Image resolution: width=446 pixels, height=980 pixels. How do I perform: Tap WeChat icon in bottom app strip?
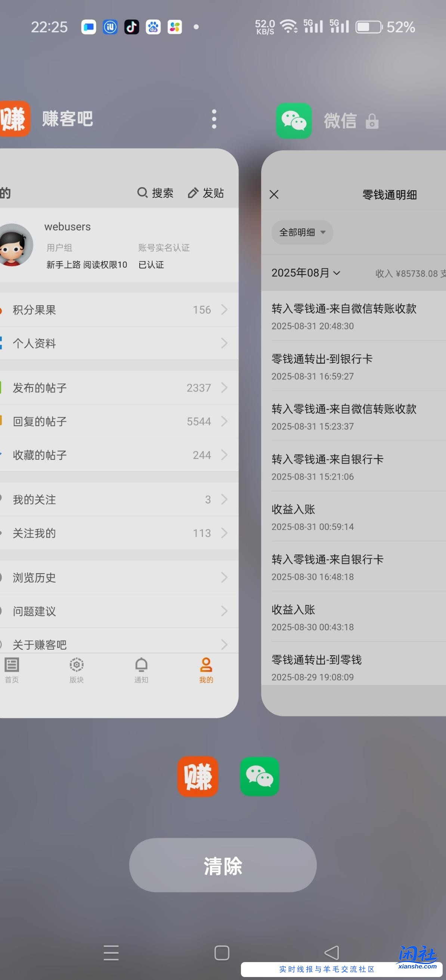click(260, 777)
